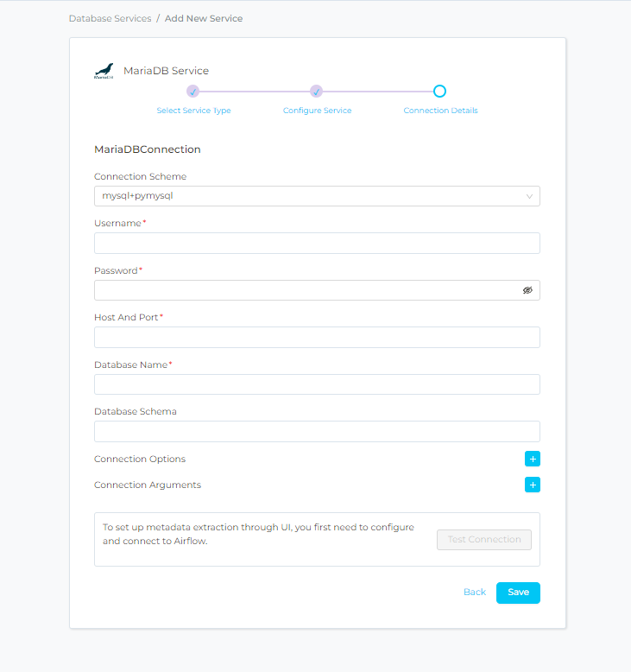The height and width of the screenshot is (672, 631).
Task: Focus the Username input field
Action: coord(317,244)
